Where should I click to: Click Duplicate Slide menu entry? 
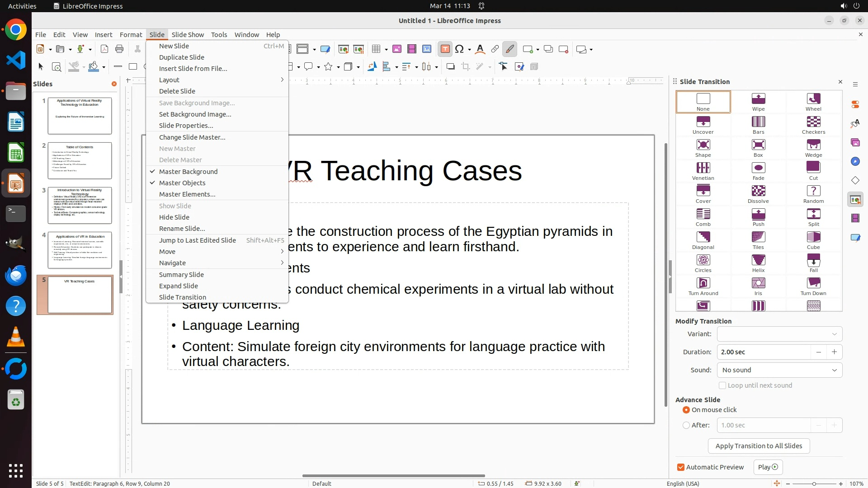pos(182,57)
